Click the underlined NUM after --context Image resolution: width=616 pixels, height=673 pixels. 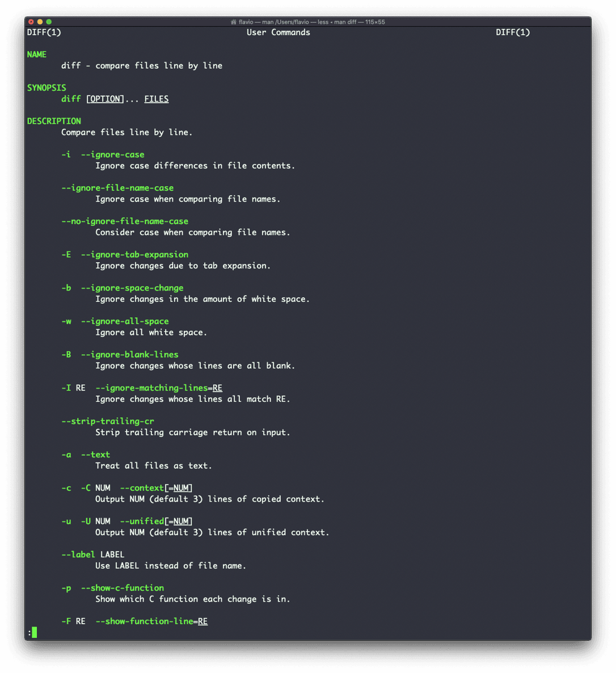click(180, 488)
